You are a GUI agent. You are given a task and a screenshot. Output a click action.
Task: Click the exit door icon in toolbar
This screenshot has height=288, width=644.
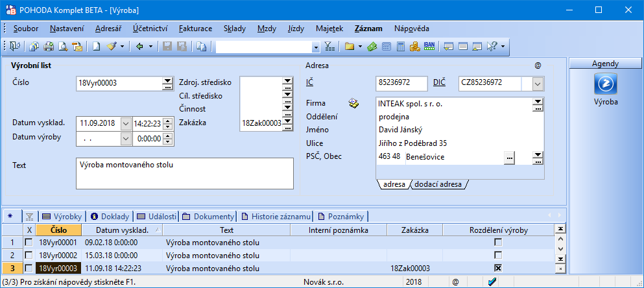click(15, 47)
